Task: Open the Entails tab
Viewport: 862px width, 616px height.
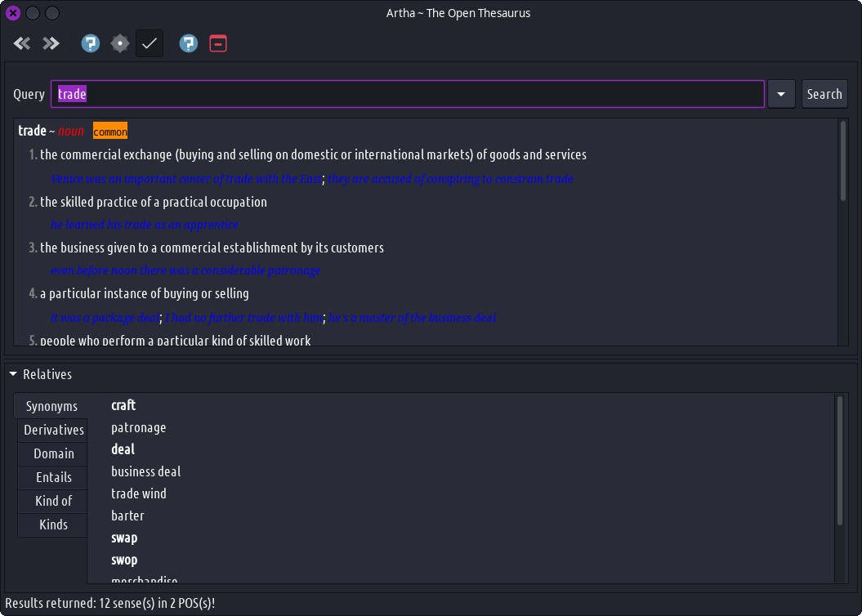Action: tap(54, 477)
